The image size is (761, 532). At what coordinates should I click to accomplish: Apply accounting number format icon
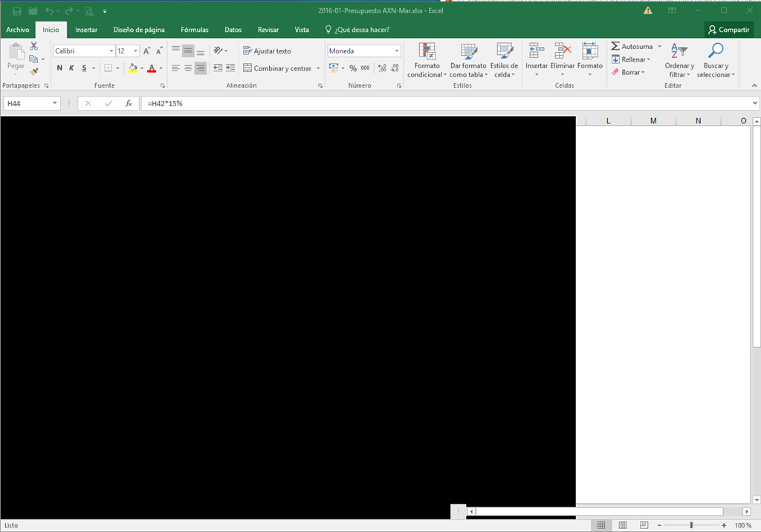point(334,68)
